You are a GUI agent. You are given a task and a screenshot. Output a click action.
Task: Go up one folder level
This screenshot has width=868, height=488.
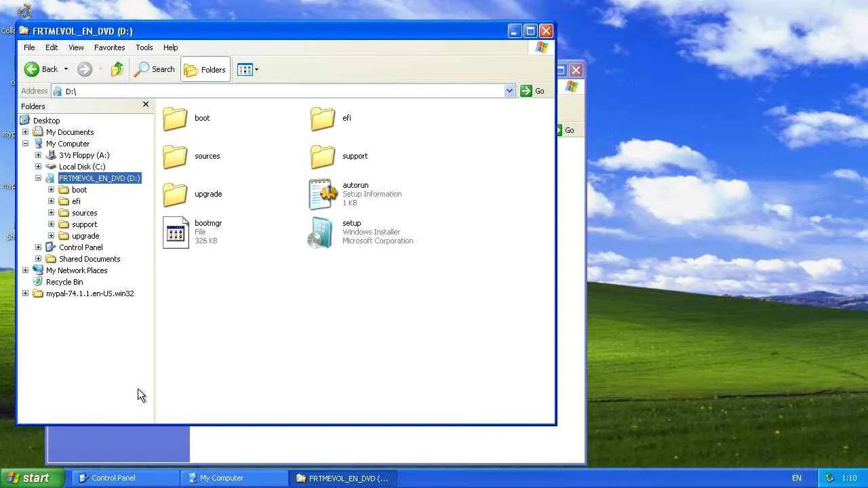pos(117,69)
